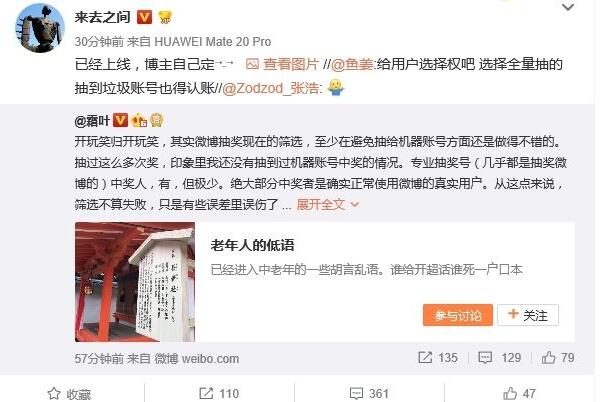This screenshot has width=605, height=402.
Task: Open @Zodzod_张浩 mention link
Action: 270,88
